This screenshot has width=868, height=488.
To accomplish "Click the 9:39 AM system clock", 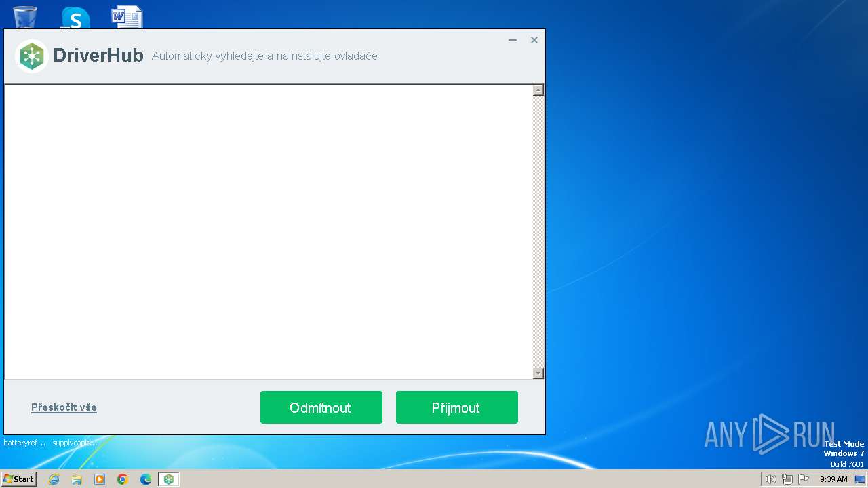I will pyautogui.click(x=833, y=479).
